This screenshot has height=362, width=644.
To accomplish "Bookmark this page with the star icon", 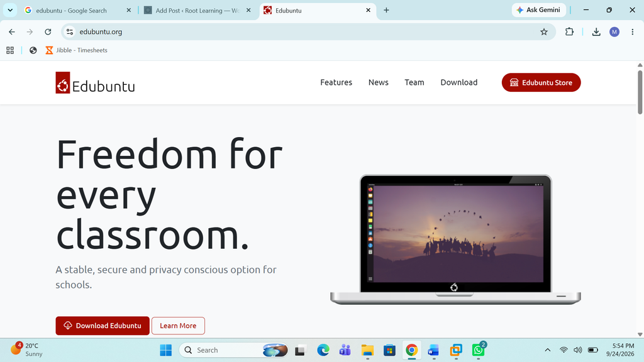I will 544,32.
